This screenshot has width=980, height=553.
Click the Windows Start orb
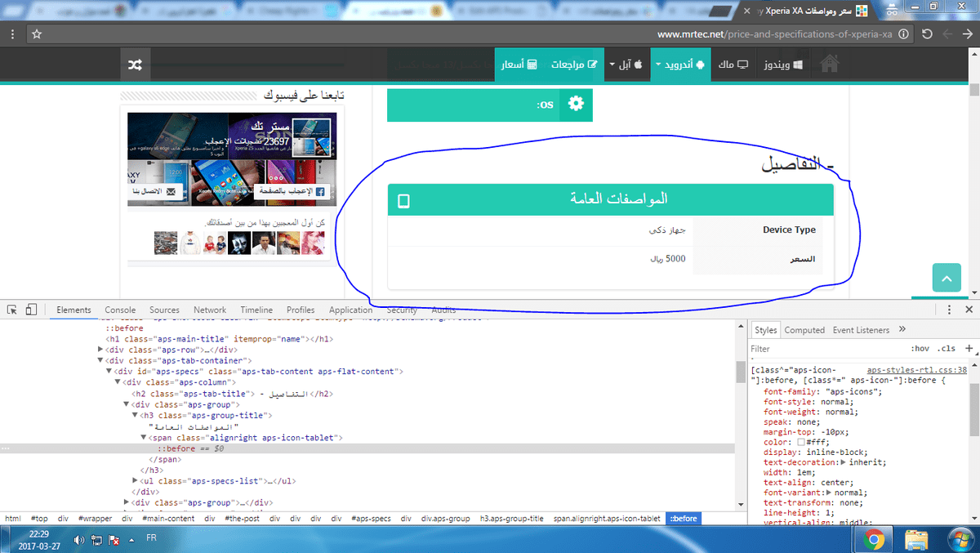pos(960,539)
